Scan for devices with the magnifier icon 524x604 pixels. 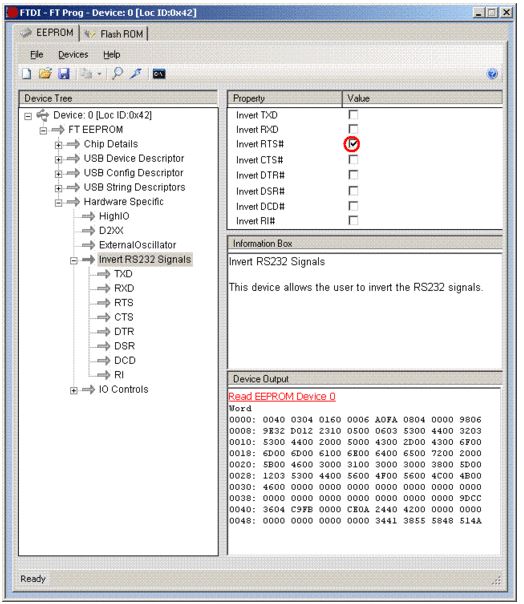117,73
